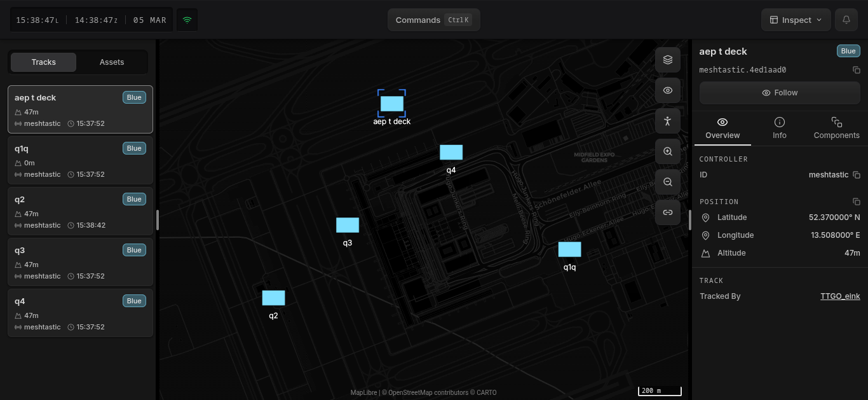Viewport: 868px width, 400px height.
Task: Toggle Follow for aep t deck
Action: [x=779, y=92]
